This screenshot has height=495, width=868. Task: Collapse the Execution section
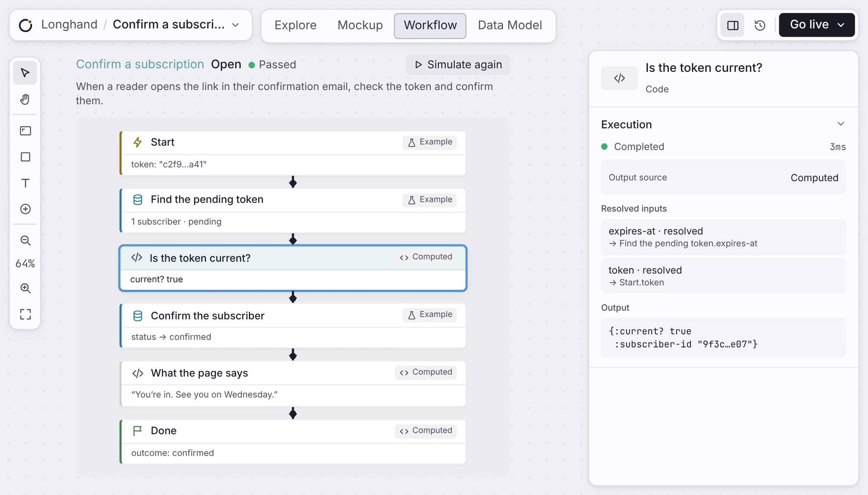pyautogui.click(x=840, y=124)
